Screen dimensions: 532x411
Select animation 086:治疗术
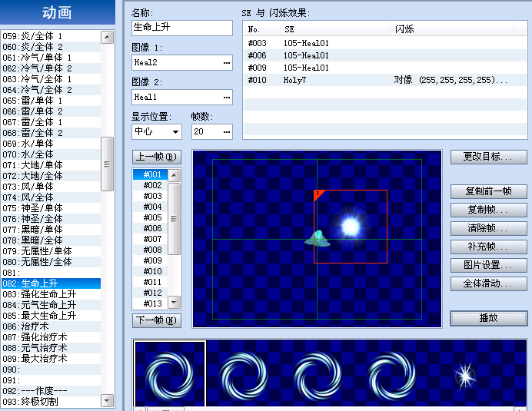(x=51, y=326)
